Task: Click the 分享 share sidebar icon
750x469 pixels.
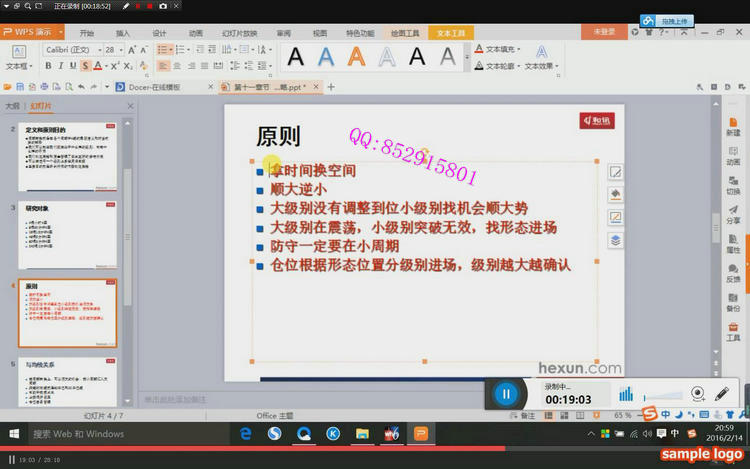Action: [x=733, y=213]
